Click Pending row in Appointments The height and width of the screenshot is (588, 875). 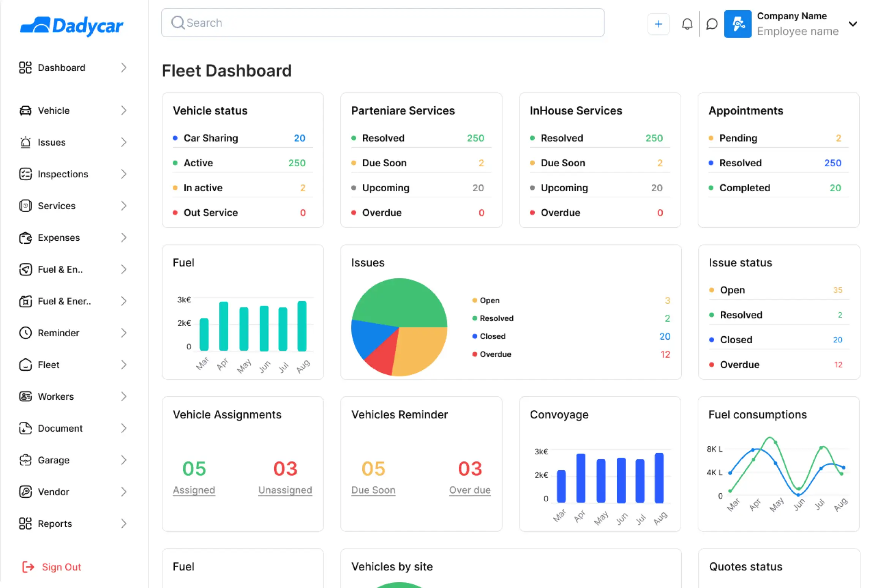(779, 138)
